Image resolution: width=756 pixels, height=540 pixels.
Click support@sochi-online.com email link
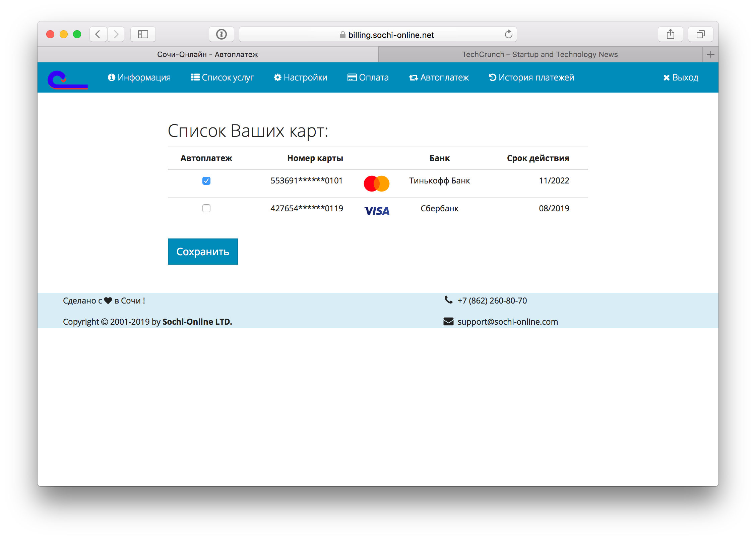(508, 322)
